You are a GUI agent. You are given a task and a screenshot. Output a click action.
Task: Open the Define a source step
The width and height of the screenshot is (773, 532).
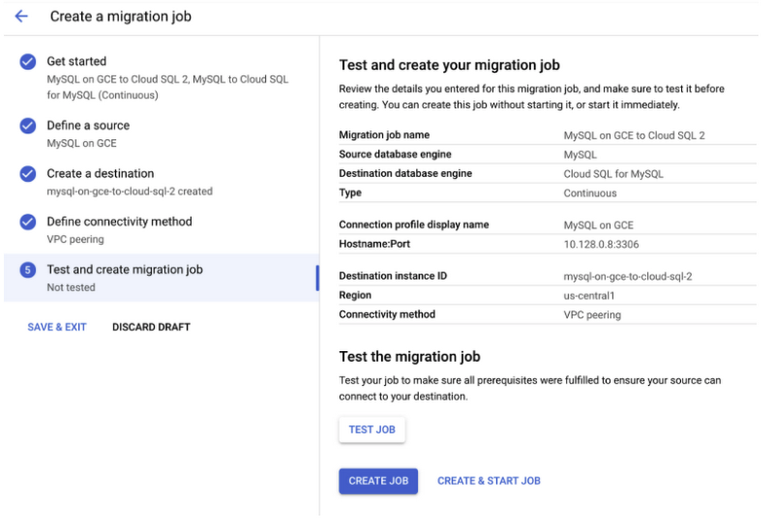(x=88, y=125)
